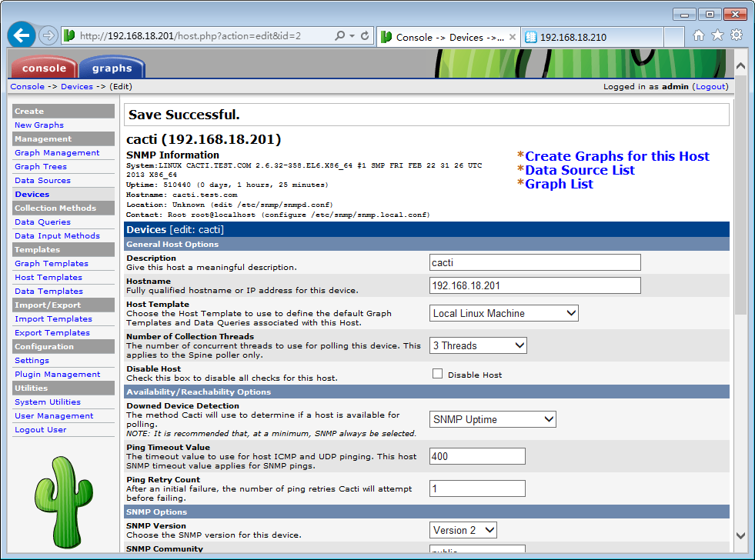Open Import Templates in sidebar
Viewport: 755px width, 560px height.
pyautogui.click(x=53, y=319)
